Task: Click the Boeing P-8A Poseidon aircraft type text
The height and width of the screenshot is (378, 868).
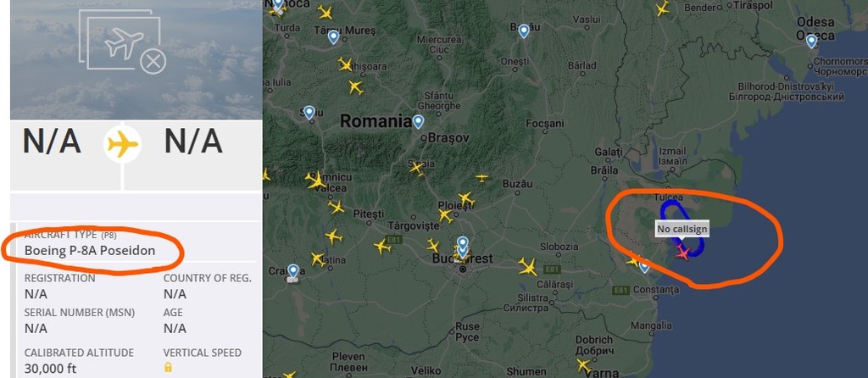Action: (x=90, y=251)
